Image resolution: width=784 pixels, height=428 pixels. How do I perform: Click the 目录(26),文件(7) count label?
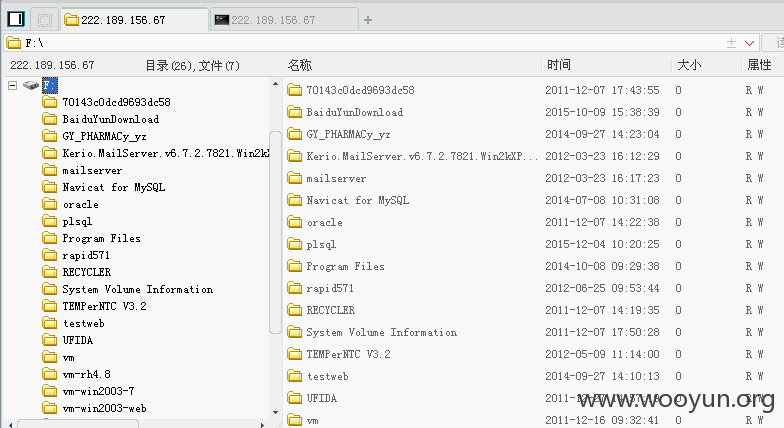point(192,66)
